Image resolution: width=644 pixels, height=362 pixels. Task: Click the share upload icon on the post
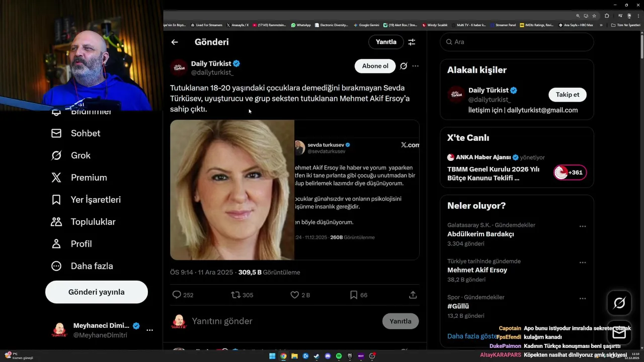413,295
